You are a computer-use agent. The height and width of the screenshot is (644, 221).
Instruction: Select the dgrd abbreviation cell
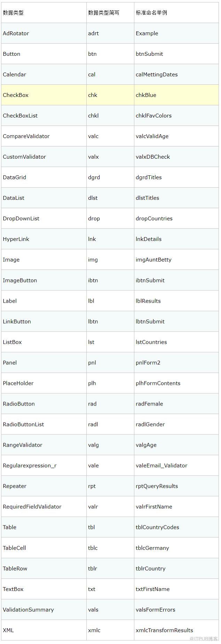click(x=110, y=177)
